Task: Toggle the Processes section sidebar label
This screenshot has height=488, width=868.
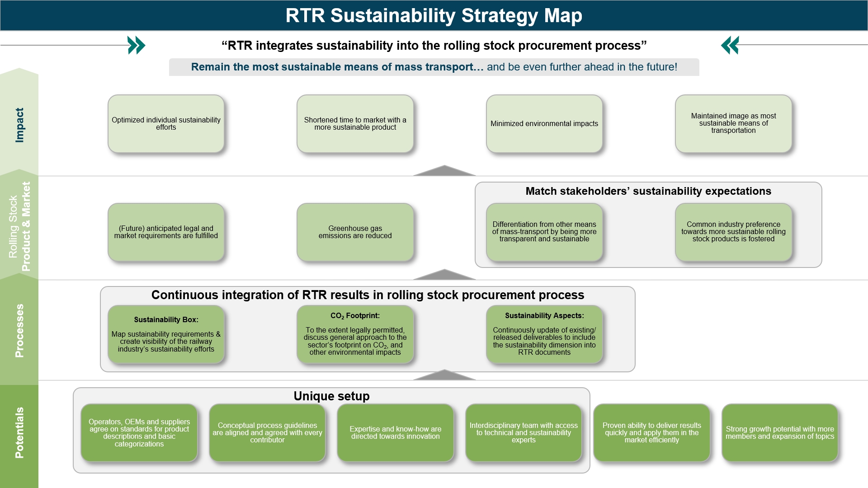Action: click(19, 330)
